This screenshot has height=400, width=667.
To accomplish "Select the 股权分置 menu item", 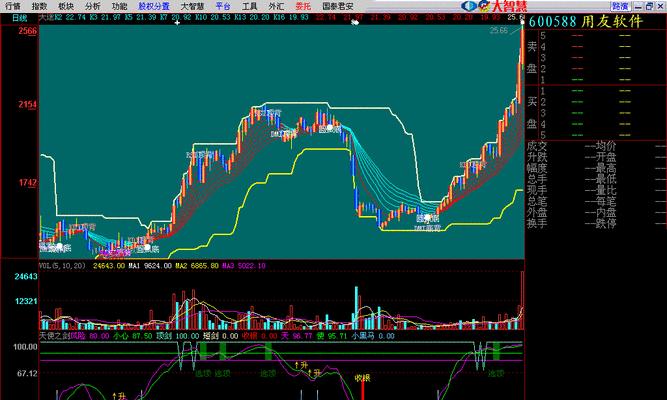I will pos(154,6).
